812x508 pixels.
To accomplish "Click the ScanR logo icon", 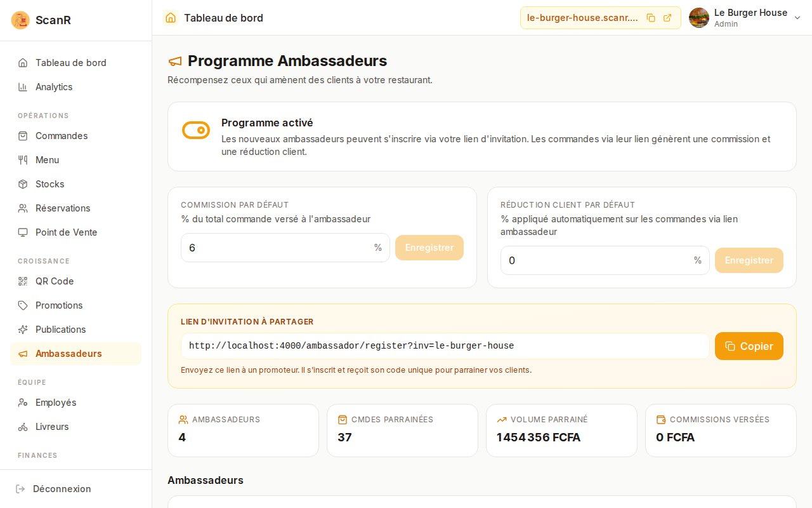I will click(21, 20).
